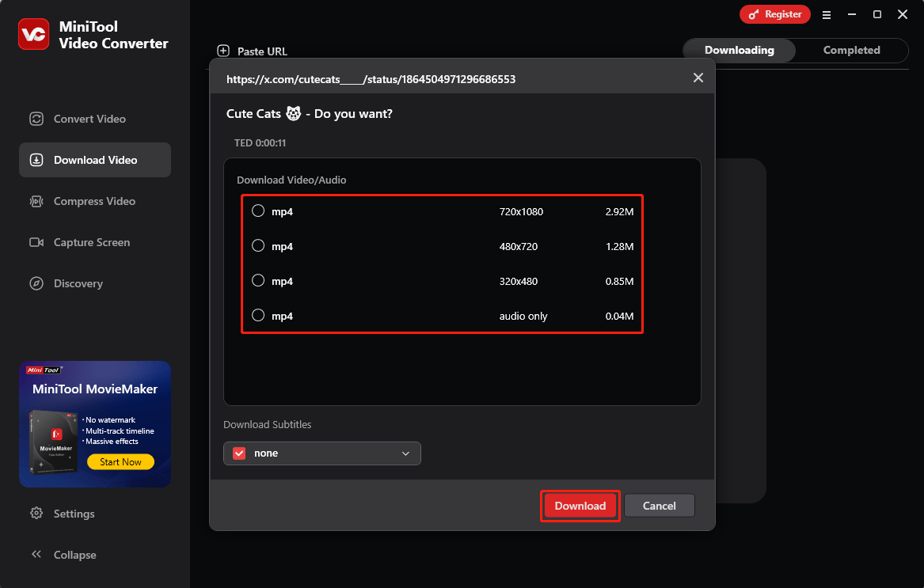This screenshot has height=588, width=924.
Task: Click the Download Subtitles label
Action: (x=267, y=425)
